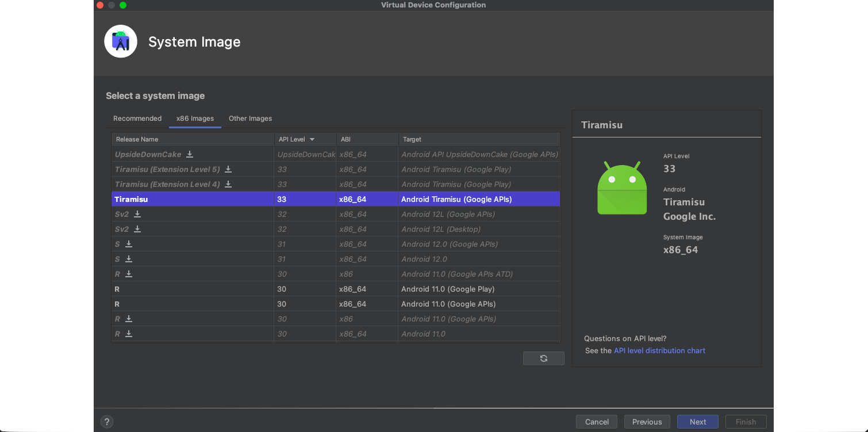Download S Android 12.0 Google APIs image
This screenshot has height=432, width=868.
(129, 244)
